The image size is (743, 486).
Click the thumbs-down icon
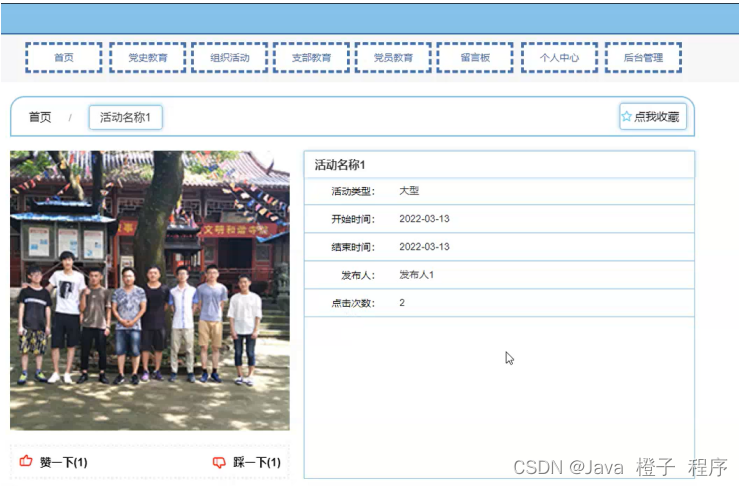pos(219,462)
